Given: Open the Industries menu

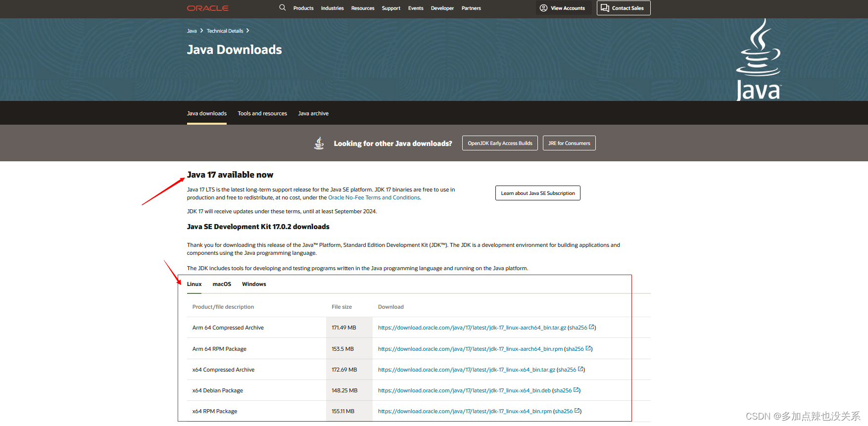Looking at the screenshot, I should click(x=332, y=8).
